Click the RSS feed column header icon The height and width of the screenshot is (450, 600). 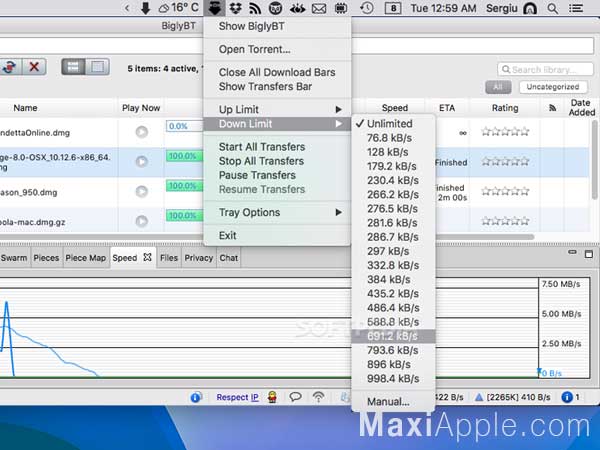click(x=552, y=108)
